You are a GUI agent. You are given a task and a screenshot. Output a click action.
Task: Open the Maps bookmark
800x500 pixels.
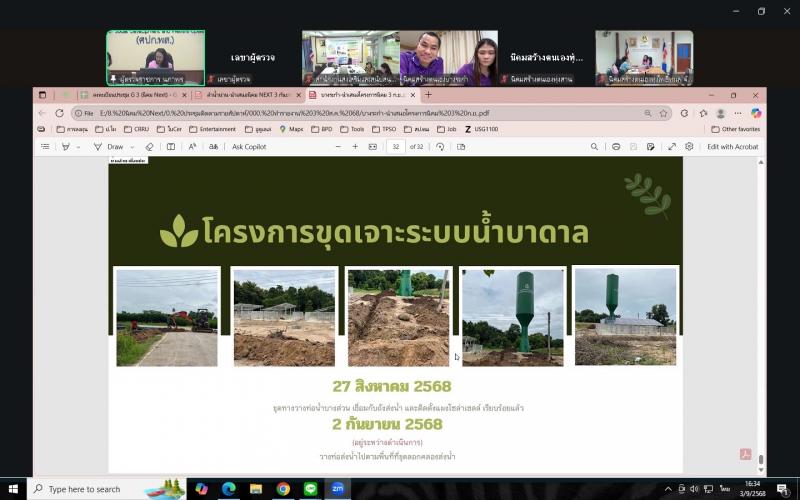tap(291, 130)
